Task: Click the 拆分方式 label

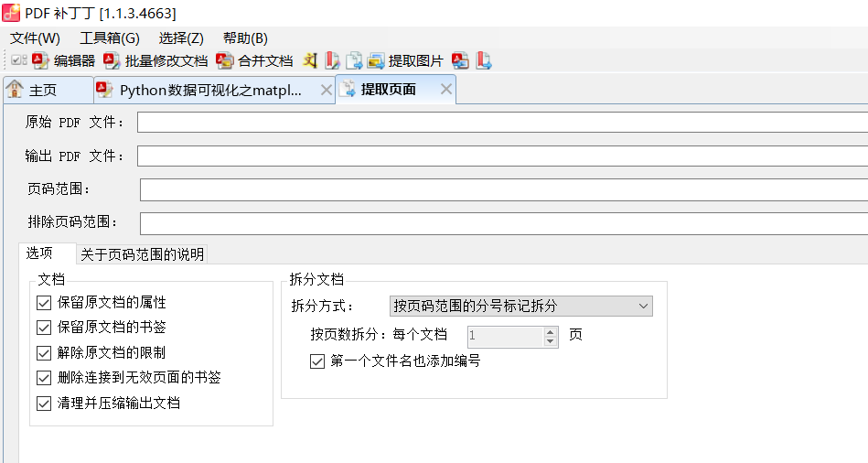Action: [x=323, y=306]
